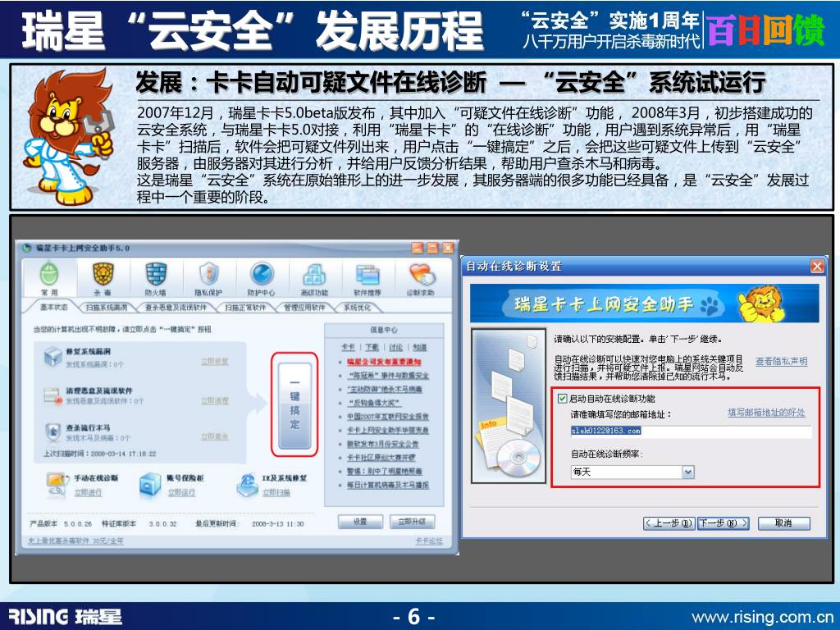Open the 高级功能 blocks icon

pyautogui.click(x=314, y=275)
